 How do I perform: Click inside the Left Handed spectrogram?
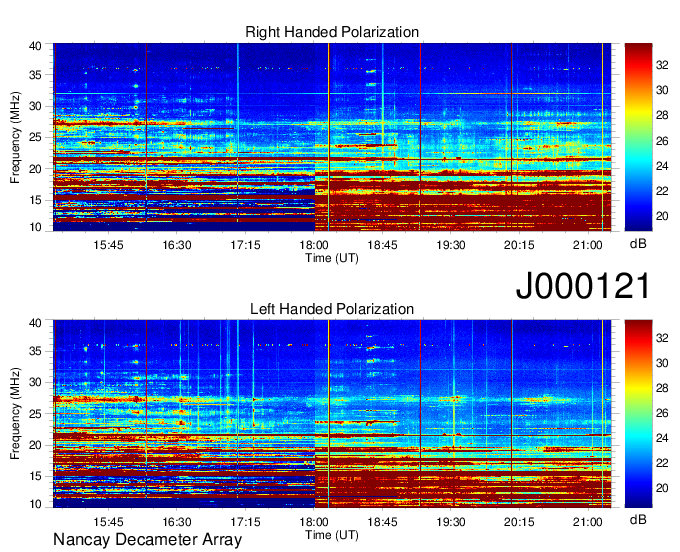pyautogui.click(x=332, y=414)
